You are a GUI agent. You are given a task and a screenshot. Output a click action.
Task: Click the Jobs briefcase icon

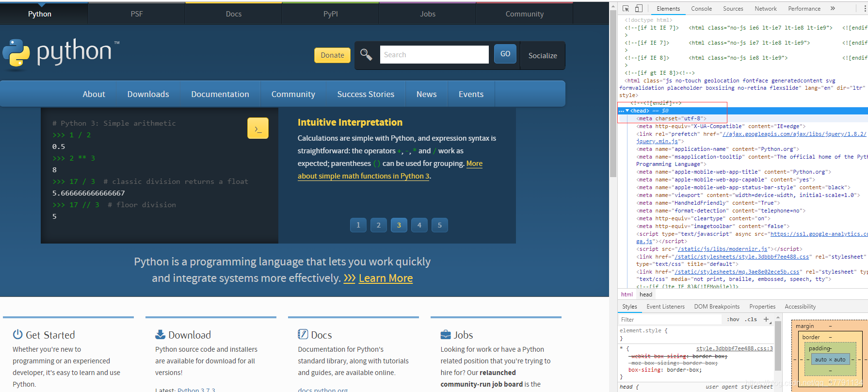pyautogui.click(x=446, y=335)
